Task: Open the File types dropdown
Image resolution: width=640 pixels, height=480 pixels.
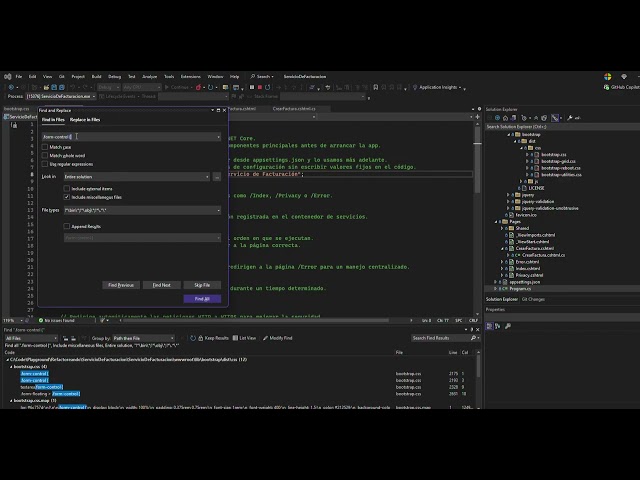Action: [218, 211]
